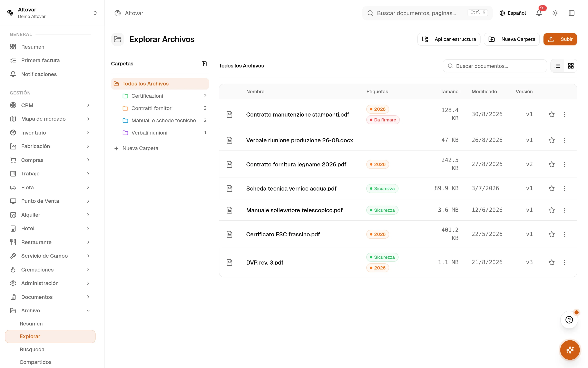Image resolution: width=588 pixels, height=368 pixels.
Task: Click the Buscar documentos file search field
Action: click(495, 66)
